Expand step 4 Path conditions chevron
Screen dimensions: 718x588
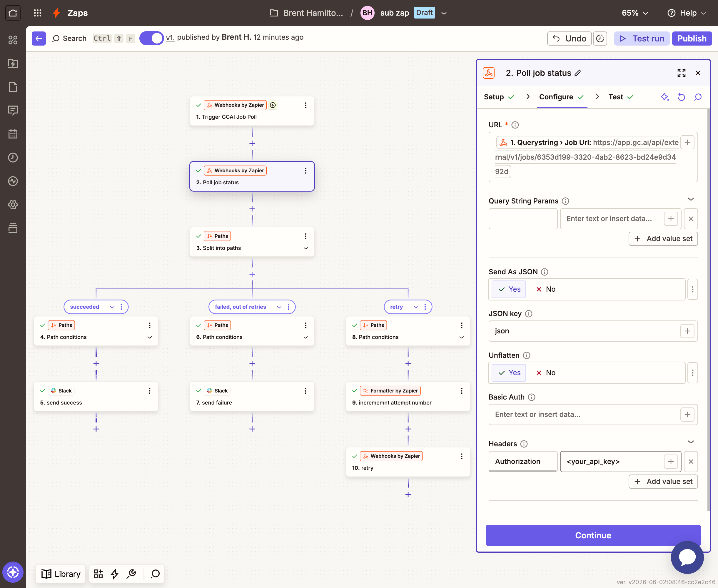(x=149, y=337)
